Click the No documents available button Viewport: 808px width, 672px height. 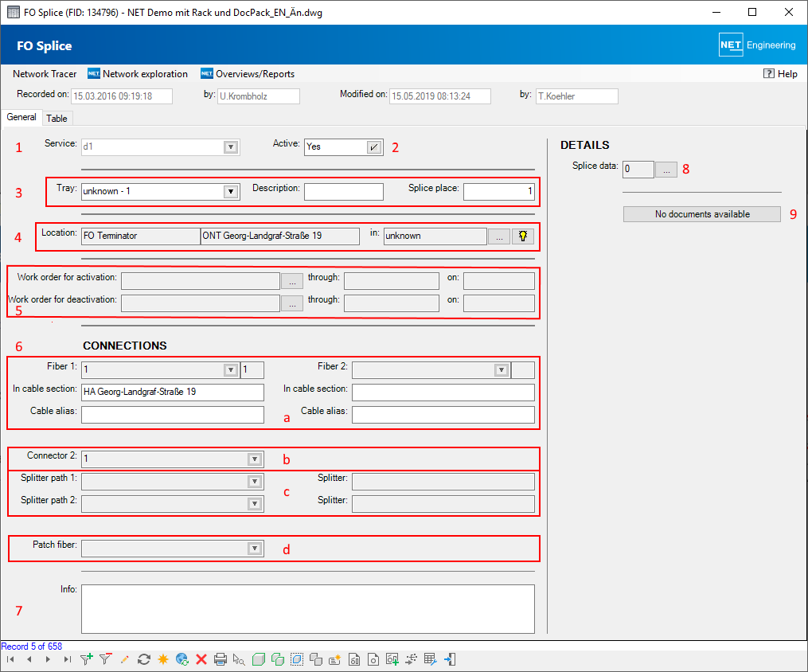tap(702, 214)
